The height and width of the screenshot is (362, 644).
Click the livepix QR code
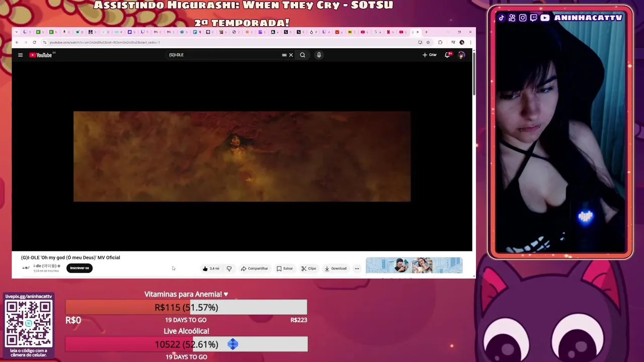[29, 324]
